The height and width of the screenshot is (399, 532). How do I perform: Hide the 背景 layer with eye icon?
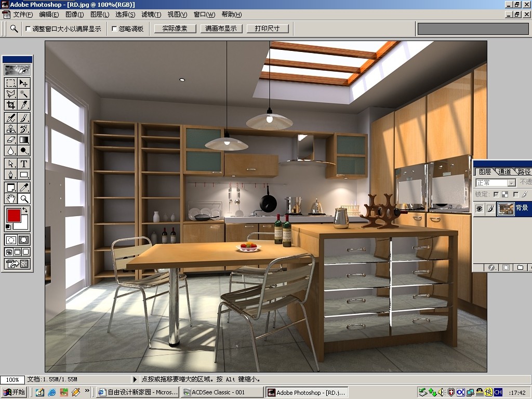(x=479, y=208)
